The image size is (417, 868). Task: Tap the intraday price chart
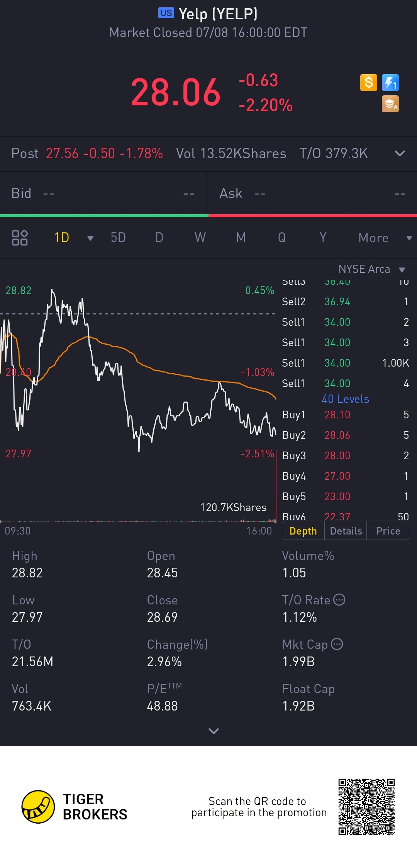point(139,371)
